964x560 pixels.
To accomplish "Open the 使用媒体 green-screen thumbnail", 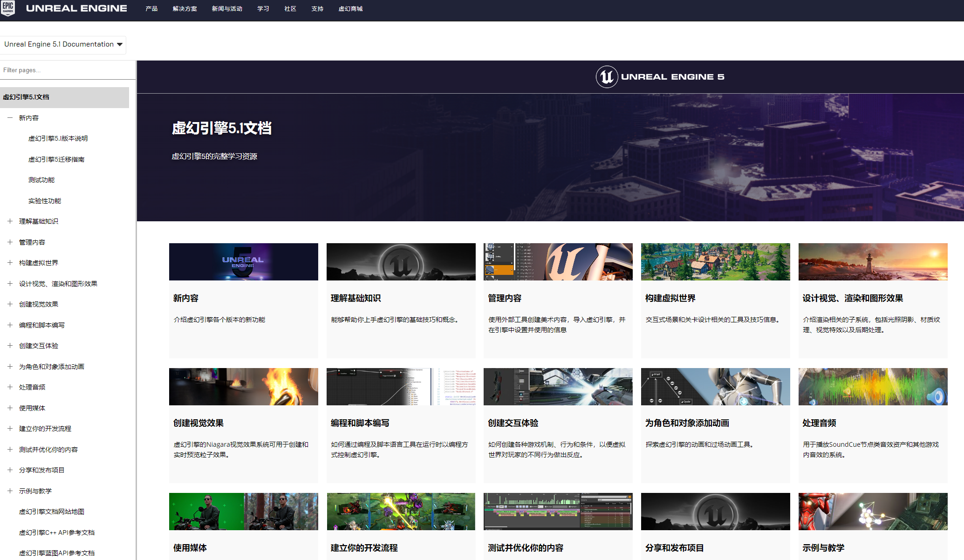I will point(243,512).
